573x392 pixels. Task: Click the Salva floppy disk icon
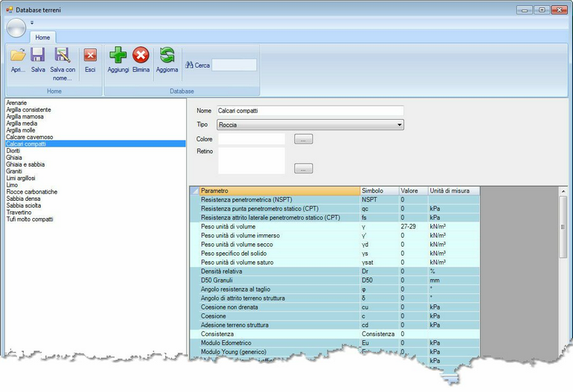point(38,55)
